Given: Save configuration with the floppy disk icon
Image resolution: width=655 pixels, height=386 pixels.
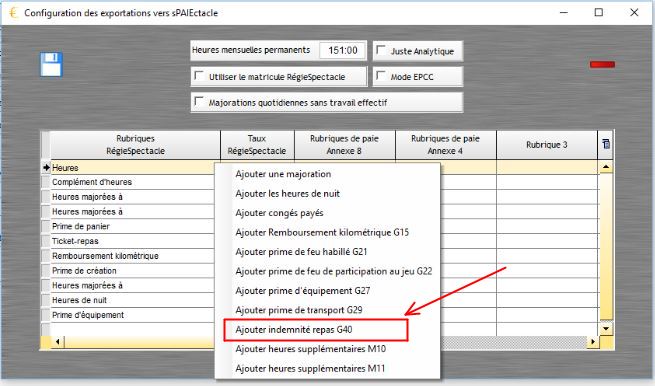Looking at the screenshot, I should tap(51, 64).
